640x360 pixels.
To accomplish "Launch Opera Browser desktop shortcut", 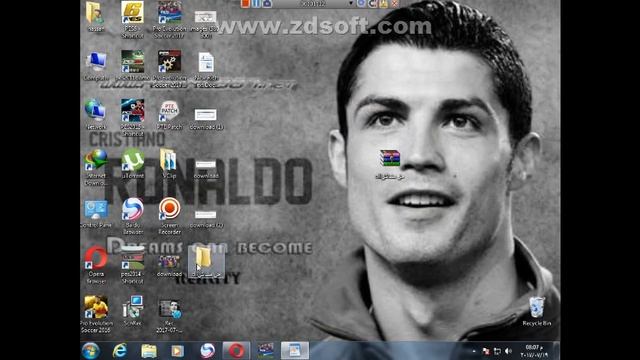I will click(x=96, y=265).
